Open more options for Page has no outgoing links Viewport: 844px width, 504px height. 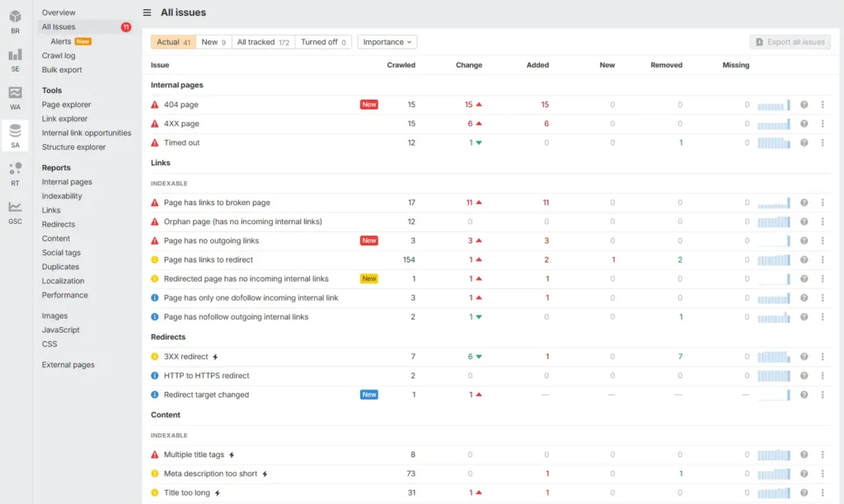tap(823, 240)
